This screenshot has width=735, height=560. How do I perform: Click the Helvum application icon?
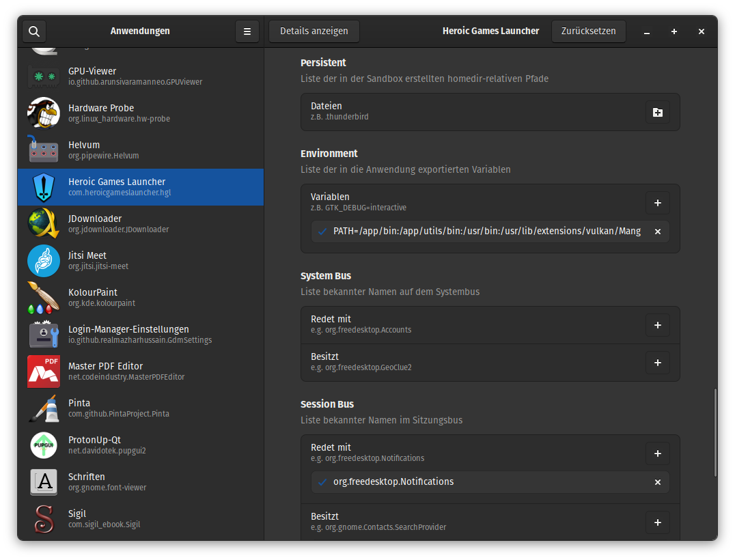[44, 150]
